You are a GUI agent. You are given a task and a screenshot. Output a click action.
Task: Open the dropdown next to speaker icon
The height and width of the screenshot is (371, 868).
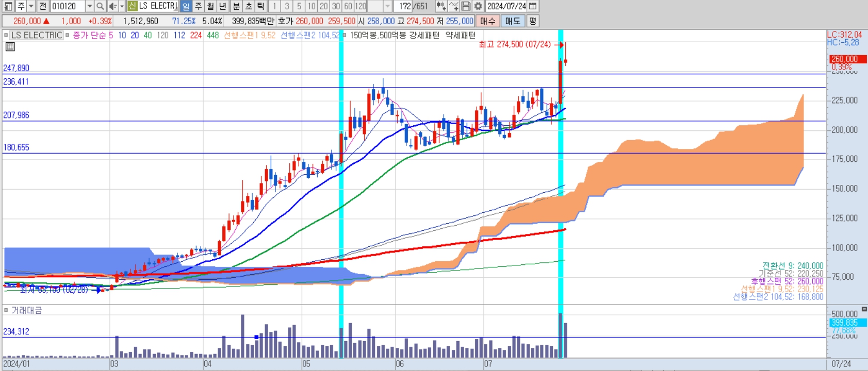click(x=122, y=6)
